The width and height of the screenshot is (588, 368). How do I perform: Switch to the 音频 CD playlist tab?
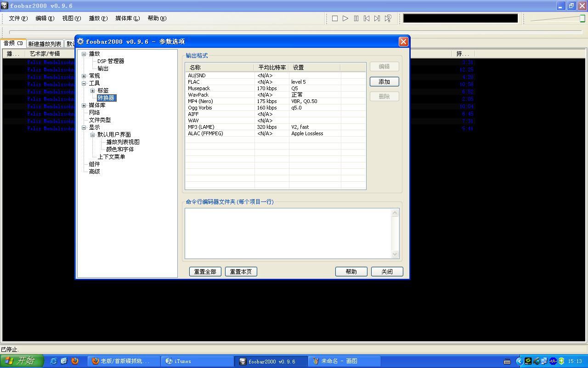pos(13,43)
